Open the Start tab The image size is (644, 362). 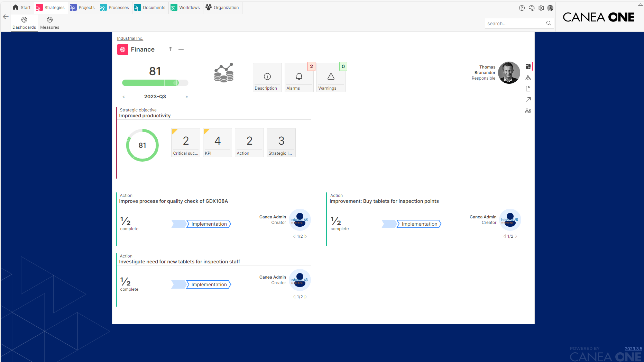click(22, 7)
